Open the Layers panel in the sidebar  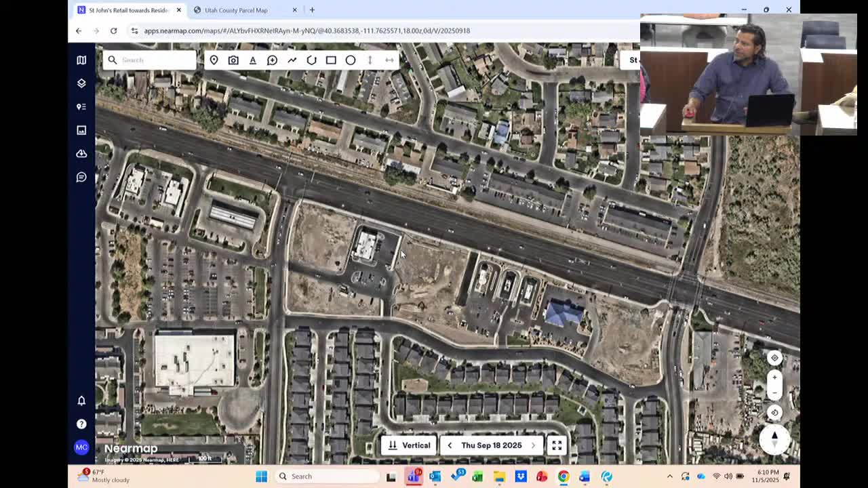pyautogui.click(x=81, y=83)
